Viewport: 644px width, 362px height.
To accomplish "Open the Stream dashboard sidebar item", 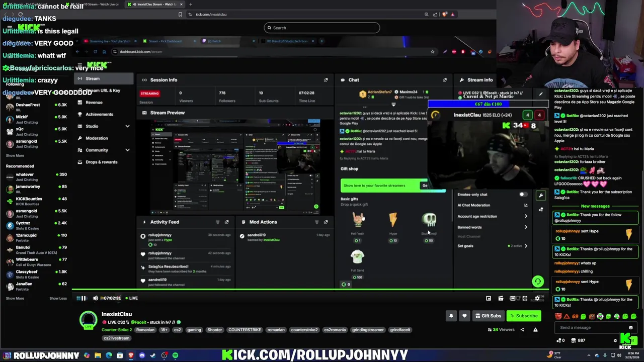I will [x=104, y=78].
